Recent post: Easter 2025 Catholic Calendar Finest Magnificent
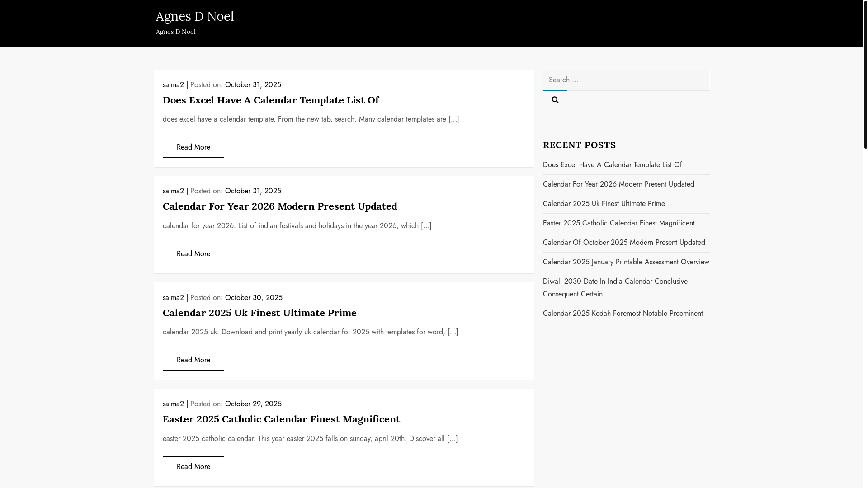Viewport: 868px width, 488px height. click(618, 223)
